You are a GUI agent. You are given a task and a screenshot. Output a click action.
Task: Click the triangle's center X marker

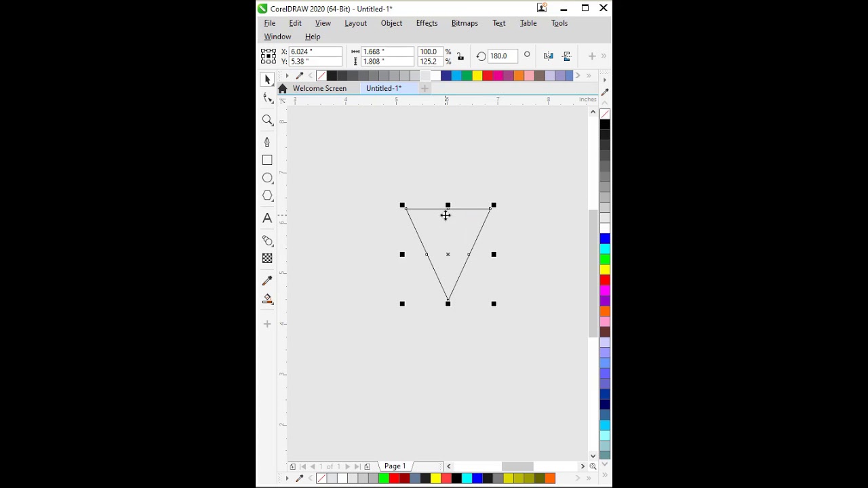coord(448,254)
